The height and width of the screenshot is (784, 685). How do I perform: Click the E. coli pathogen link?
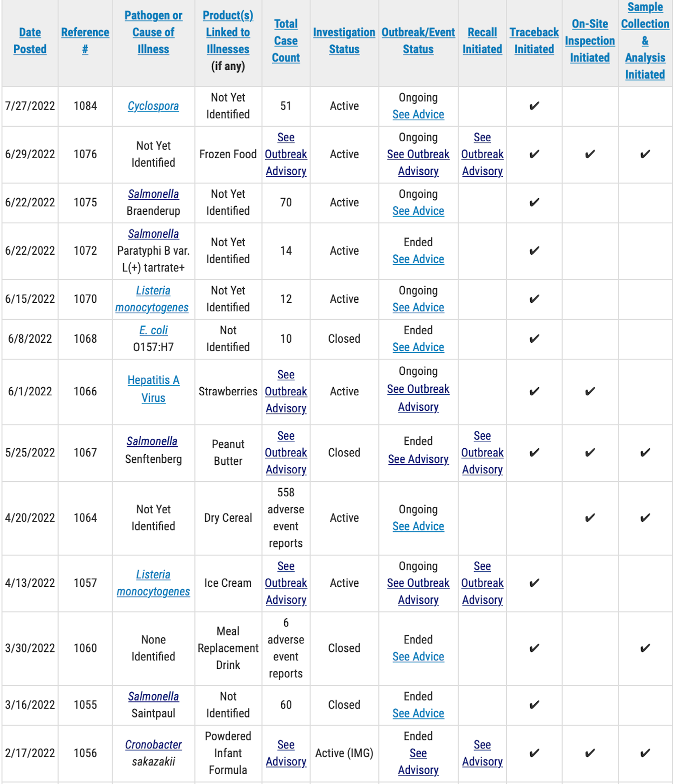[153, 330]
